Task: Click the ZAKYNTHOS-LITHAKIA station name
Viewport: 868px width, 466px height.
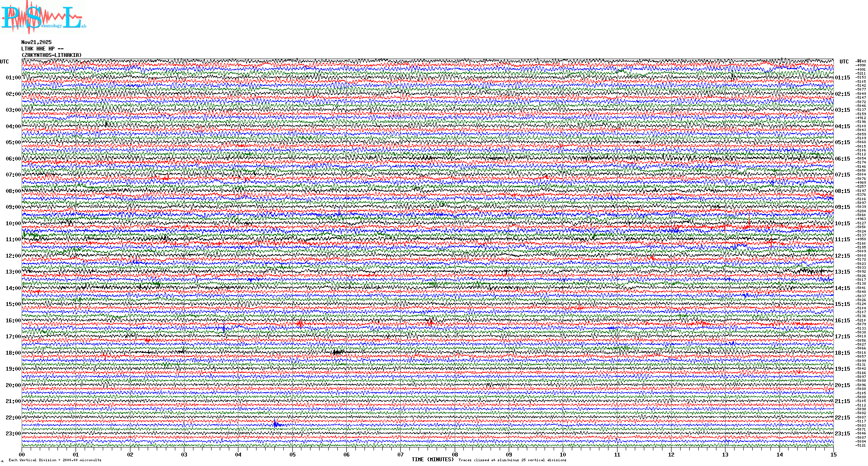Action: pos(51,55)
